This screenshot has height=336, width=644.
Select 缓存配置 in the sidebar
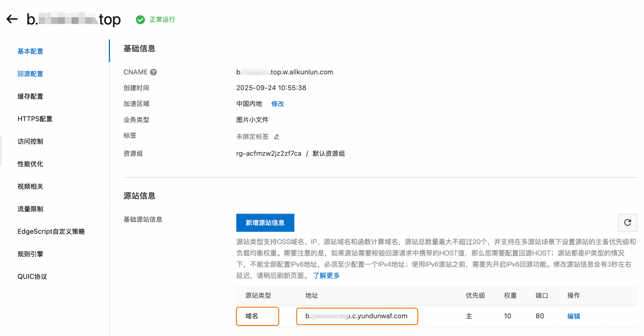[30, 96]
